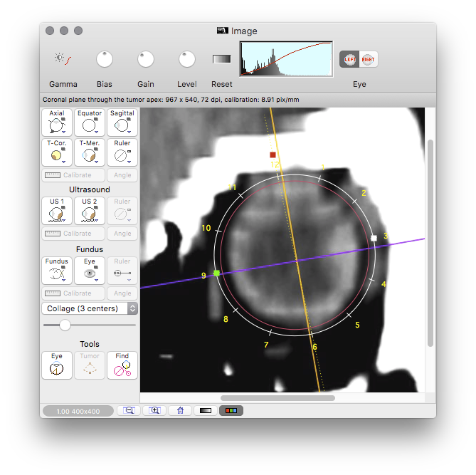Open the Equator button dropdown arrow
This screenshot has height=475, width=476.
(96, 132)
